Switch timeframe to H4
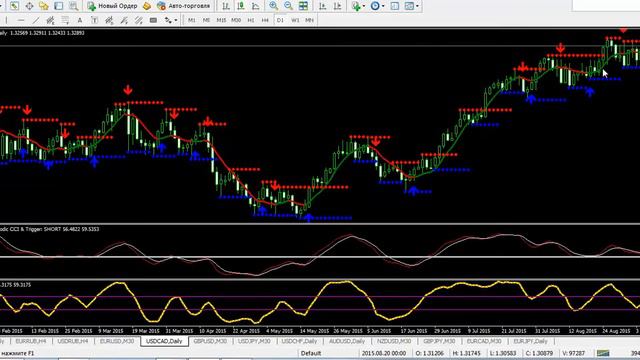The image size is (640, 360). (x=265, y=20)
